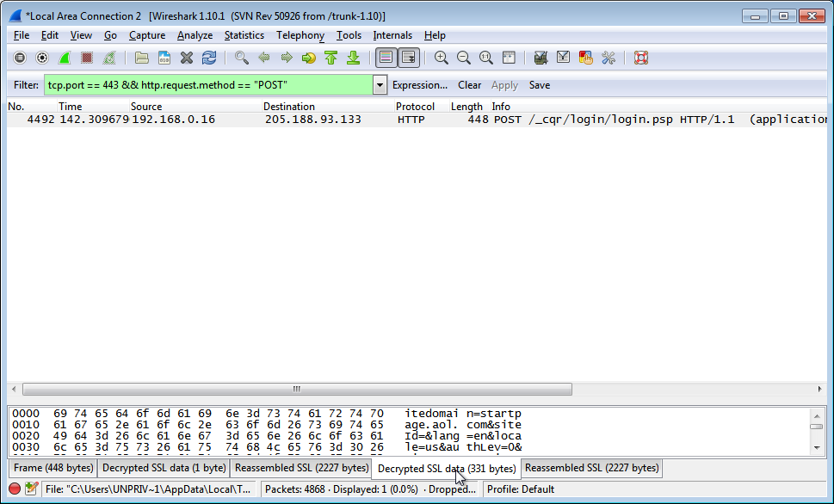Open the Internals menu
The width and height of the screenshot is (834, 504).
tap(392, 35)
